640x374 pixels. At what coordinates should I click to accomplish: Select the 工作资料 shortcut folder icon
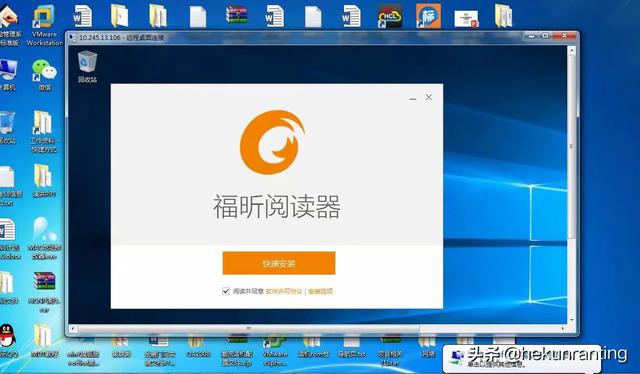[44, 131]
